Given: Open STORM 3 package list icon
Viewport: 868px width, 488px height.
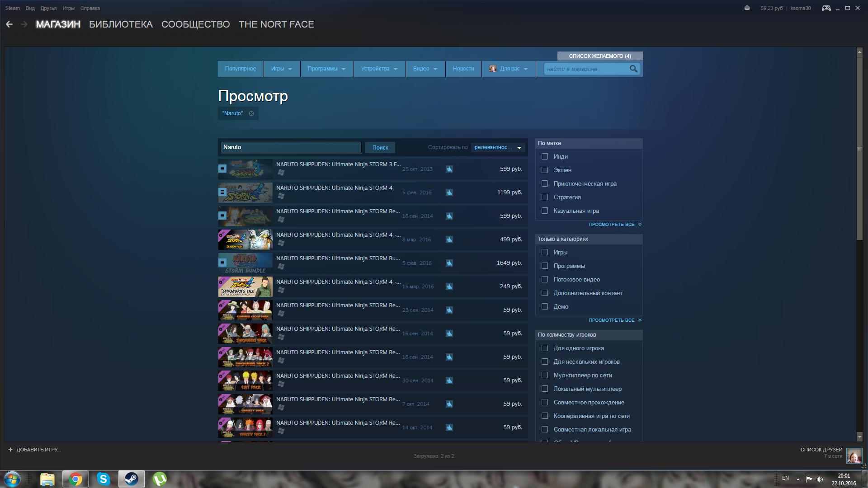Looking at the screenshot, I should 222,169.
